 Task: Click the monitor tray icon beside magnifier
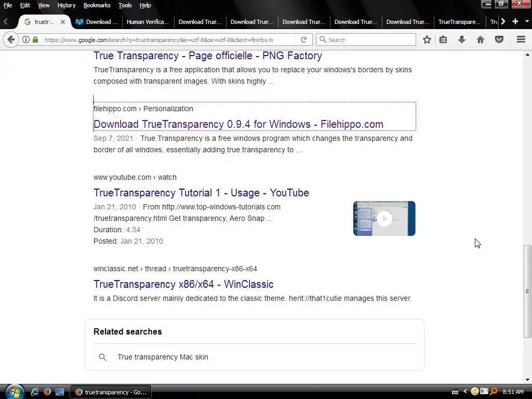tap(484, 391)
